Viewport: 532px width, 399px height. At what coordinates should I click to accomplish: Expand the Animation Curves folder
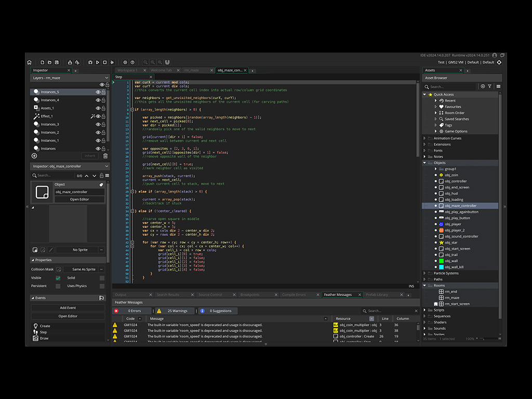pos(424,138)
